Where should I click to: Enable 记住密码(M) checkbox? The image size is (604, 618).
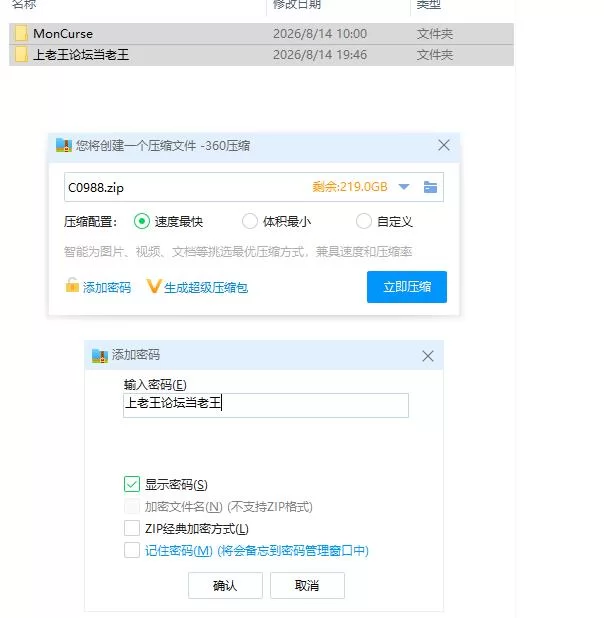coord(132,550)
